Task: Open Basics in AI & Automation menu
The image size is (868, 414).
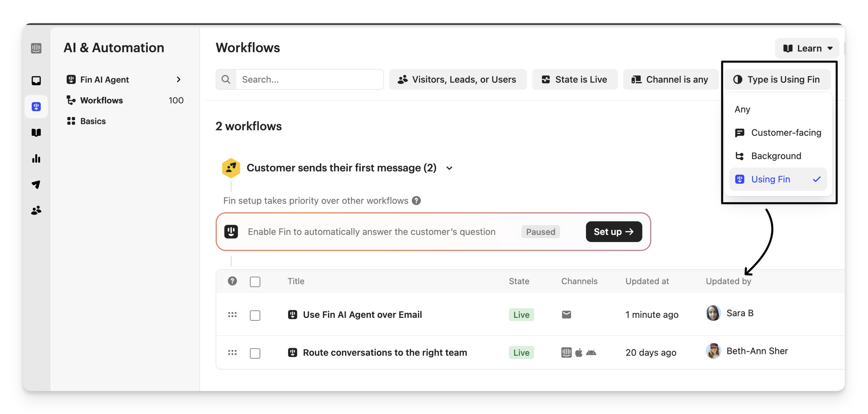Action: [93, 121]
